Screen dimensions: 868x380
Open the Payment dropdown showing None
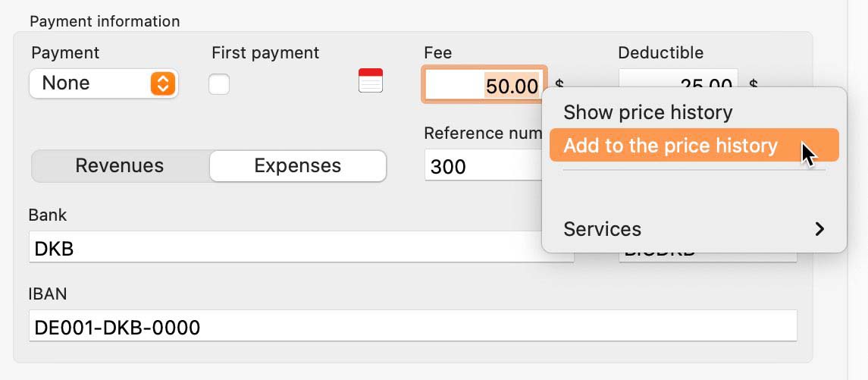point(104,83)
